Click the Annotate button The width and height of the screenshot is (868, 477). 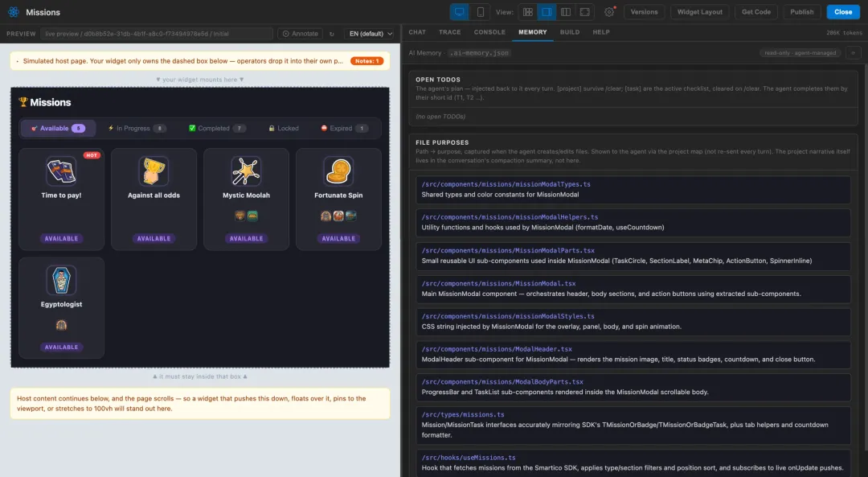coord(301,34)
